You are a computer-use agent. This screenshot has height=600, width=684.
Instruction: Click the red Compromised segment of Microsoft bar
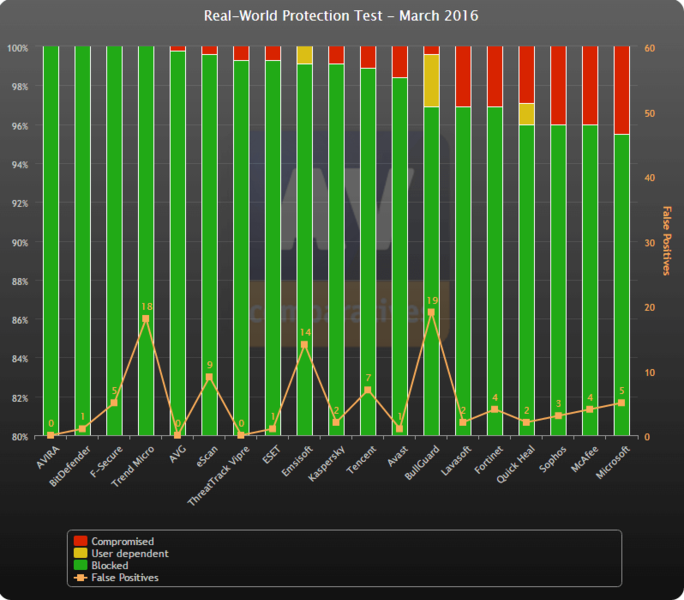622,90
